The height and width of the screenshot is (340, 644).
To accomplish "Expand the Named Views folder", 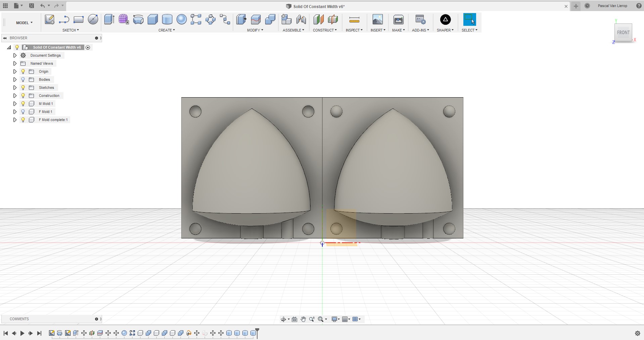I will (x=15, y=63).
